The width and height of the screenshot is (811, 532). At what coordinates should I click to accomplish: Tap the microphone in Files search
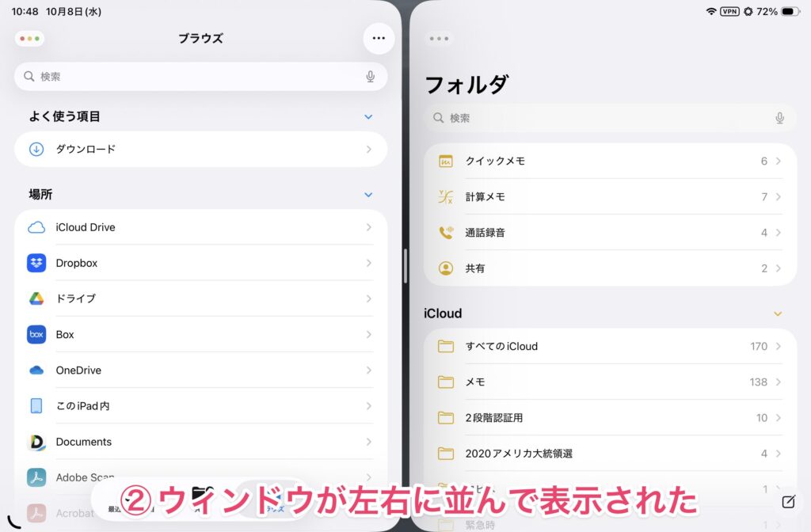coord(370,77)
